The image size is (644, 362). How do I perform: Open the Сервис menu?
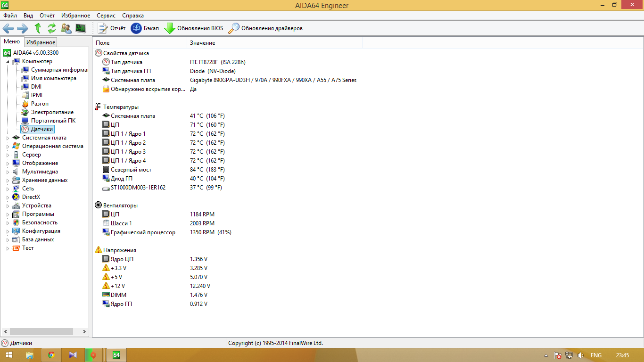106,16
